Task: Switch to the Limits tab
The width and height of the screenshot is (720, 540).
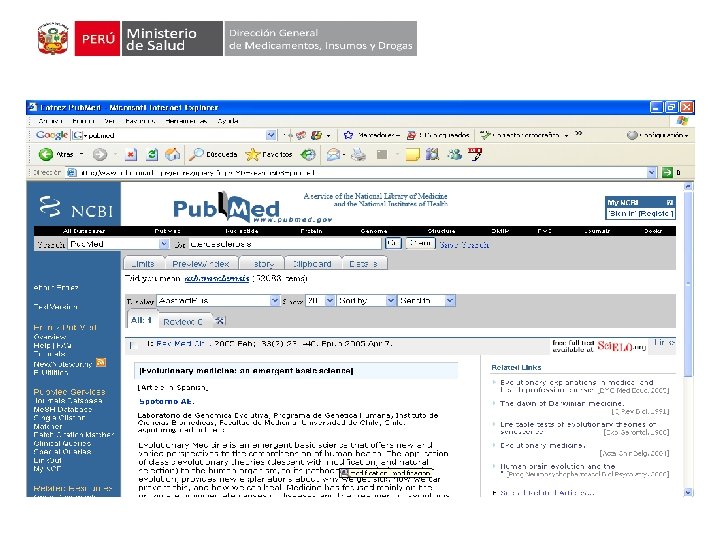Action: [142, 264]
